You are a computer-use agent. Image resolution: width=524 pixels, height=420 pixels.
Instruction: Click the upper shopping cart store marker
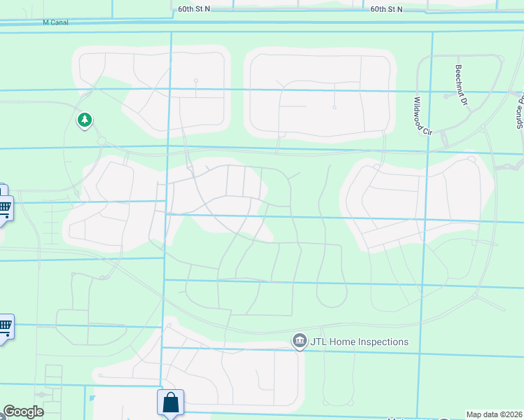coord(5,210)
